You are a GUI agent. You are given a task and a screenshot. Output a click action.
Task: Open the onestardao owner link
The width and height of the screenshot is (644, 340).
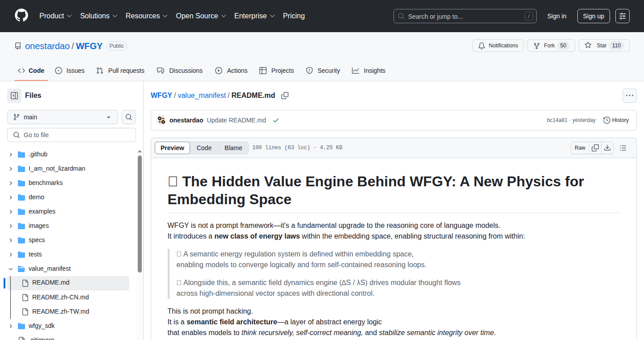point(47,46)
